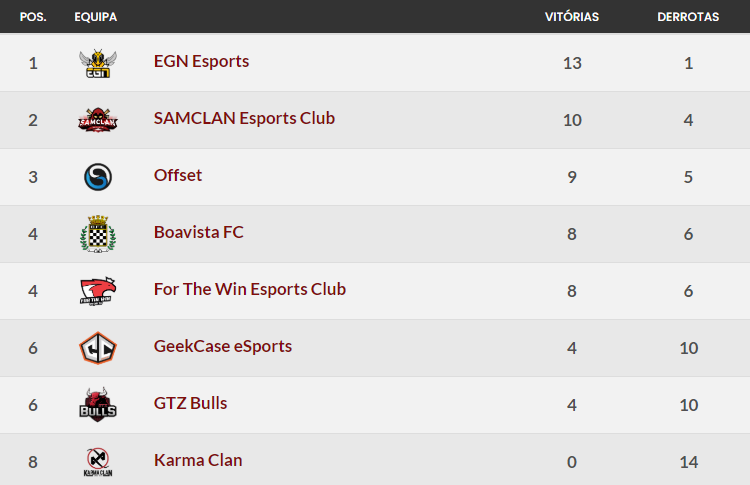750x485 pixels.
Task: Click the GTZ Bulls logo
Action: tap(98, 405)
